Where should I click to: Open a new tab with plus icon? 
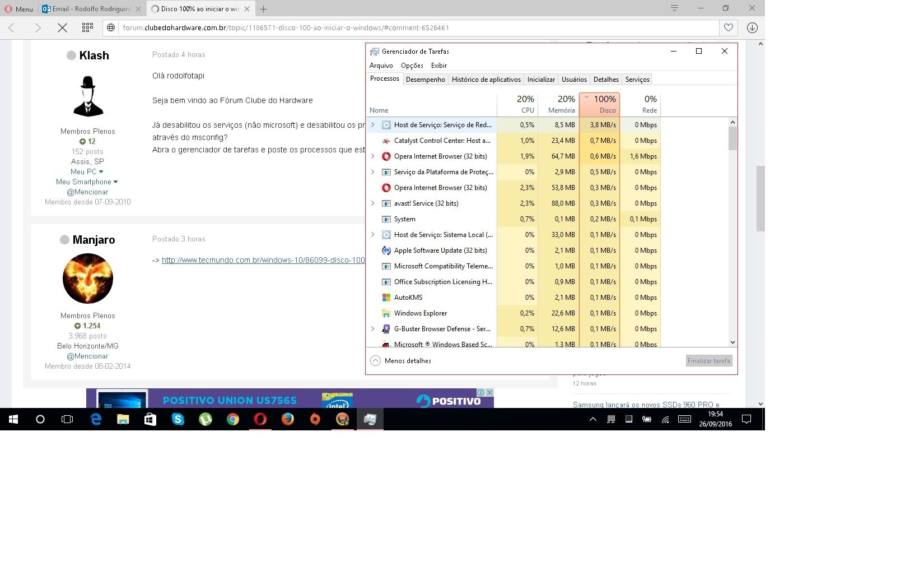(263, 8)
